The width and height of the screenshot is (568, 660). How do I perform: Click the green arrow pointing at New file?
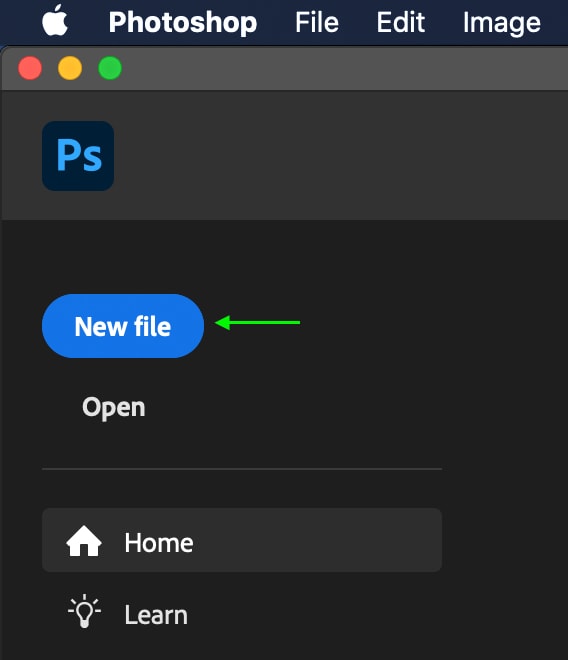pyautogui.click(x=257, y=323)
